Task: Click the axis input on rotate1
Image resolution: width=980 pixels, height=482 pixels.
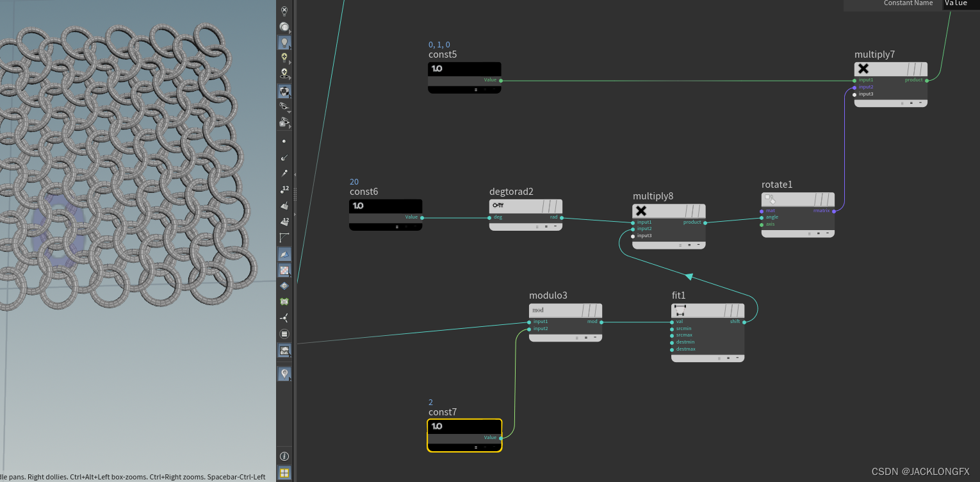Action: (x=762, y=224)
